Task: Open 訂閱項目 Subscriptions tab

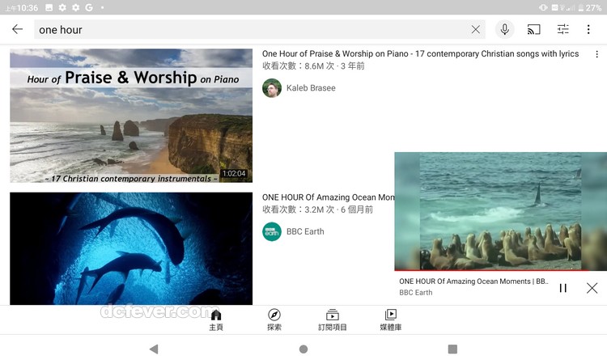Action: click(x=332, y=320)
